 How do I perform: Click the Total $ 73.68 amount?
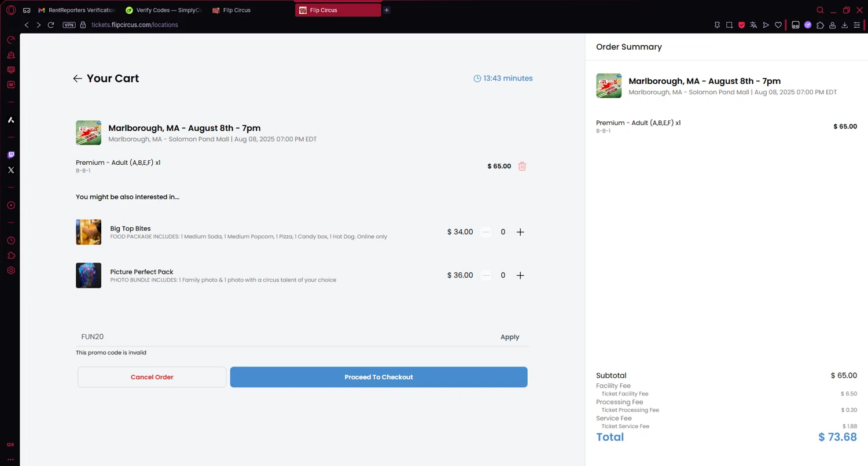[837, 437]
